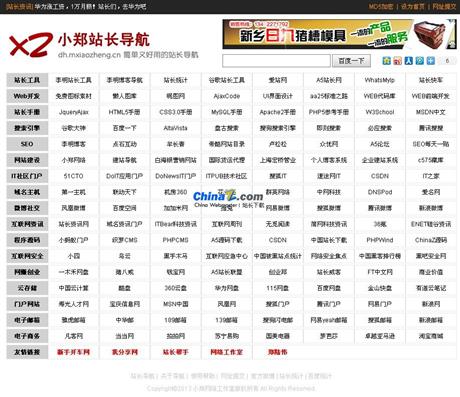Open the 51CTO link
The image size is (460, 397).
[73, 176]
